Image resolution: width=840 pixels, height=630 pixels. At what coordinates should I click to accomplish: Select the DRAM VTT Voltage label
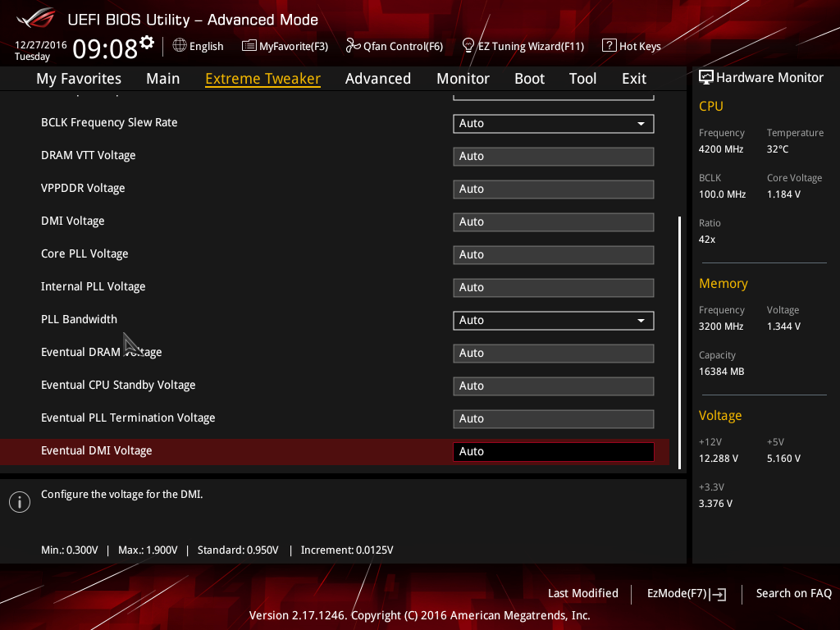(89, 155)
